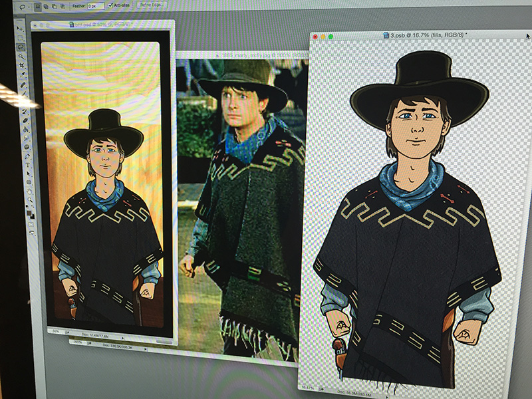This screenshot has height=399, width=532.
Task: Open status arrow beside Doc: 336.3K/336.3K
Action: (144, 349)
